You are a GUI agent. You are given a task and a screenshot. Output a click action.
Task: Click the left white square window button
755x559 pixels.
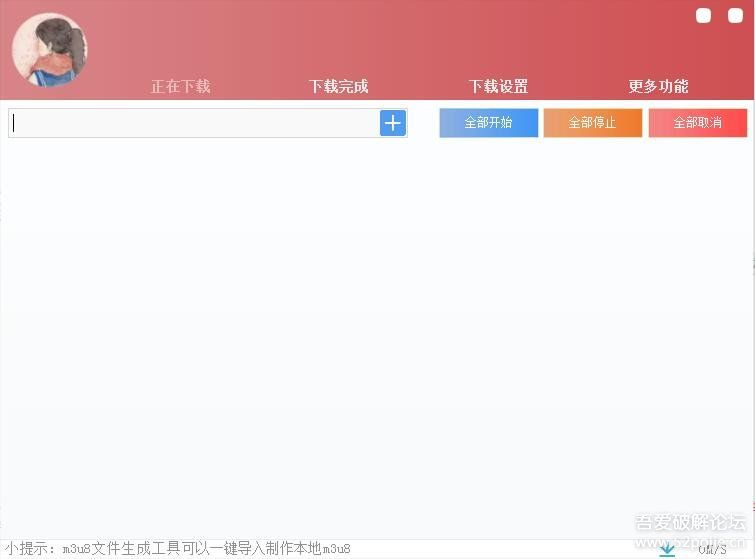click(x=703, y=16)
